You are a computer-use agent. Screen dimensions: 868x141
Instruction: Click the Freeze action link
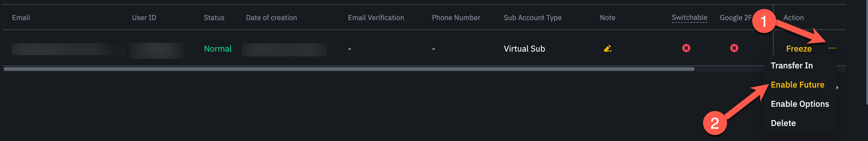[x=799, y=49]
